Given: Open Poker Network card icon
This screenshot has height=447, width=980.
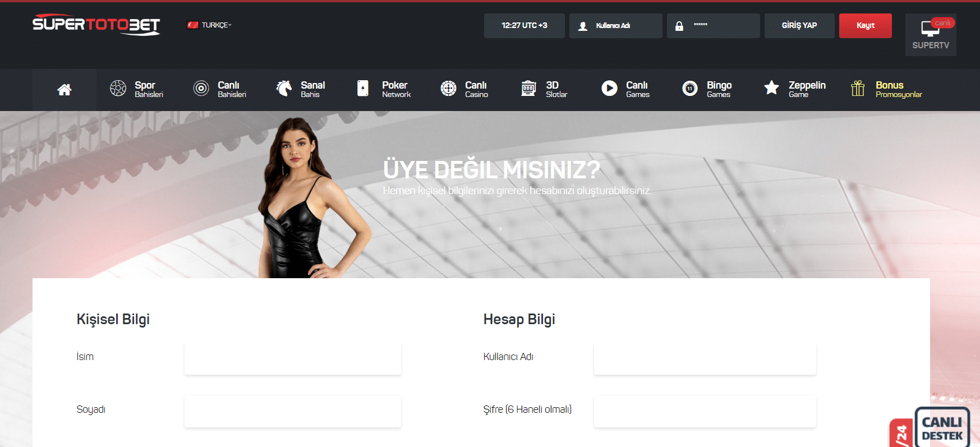Looking at the screenshot, I should point(363,89).
